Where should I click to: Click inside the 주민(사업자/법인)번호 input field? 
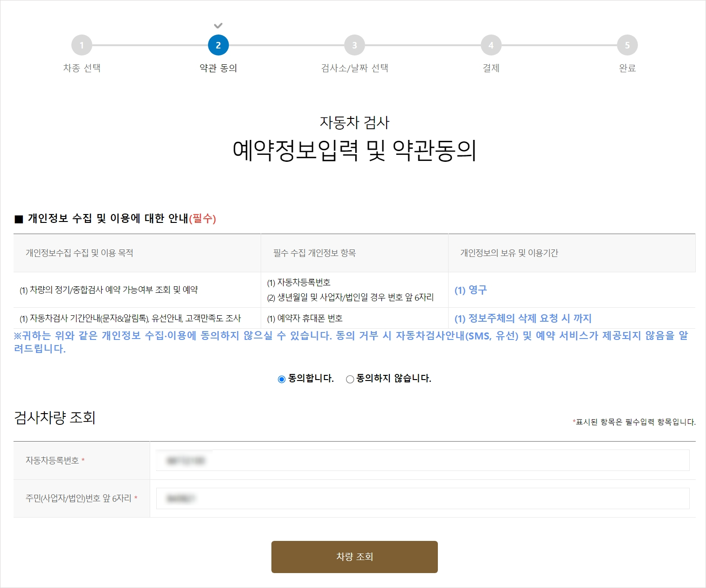(422, 498)
